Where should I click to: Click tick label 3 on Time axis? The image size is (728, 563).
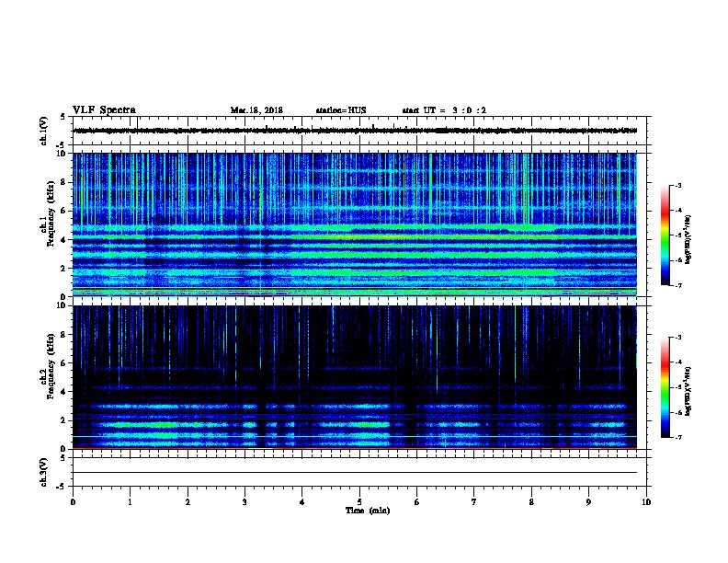point(245,501)
